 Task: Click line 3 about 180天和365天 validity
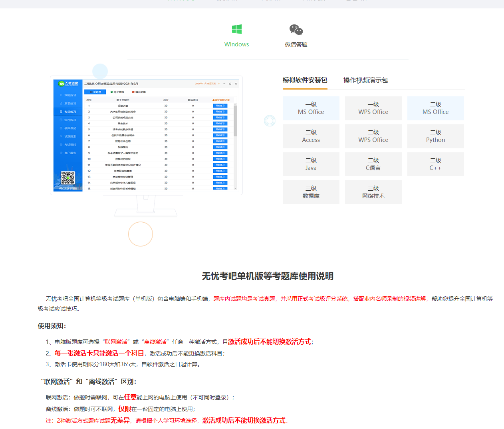coord(124,364)
